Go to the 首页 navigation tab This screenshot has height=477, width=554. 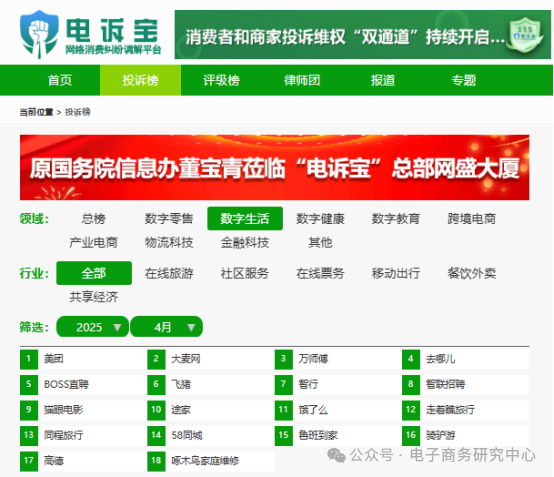point(60,80)
